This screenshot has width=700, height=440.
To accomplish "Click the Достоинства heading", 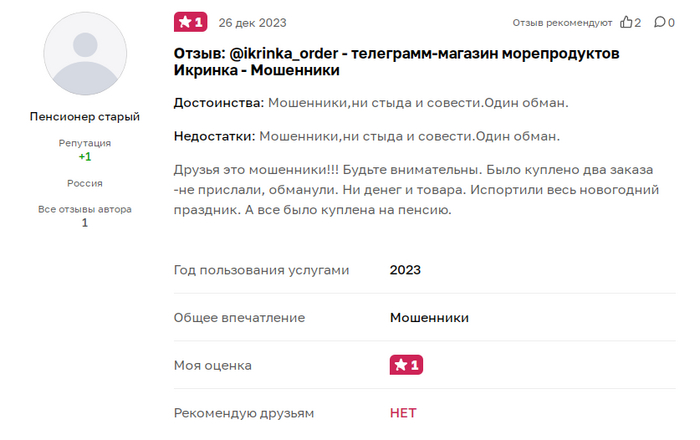I will click(219, 103).
